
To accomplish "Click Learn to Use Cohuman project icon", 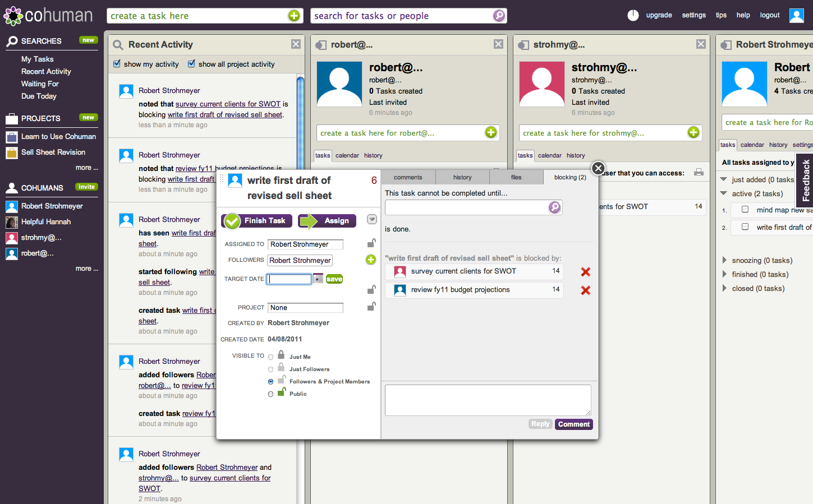I will point(12,137).
